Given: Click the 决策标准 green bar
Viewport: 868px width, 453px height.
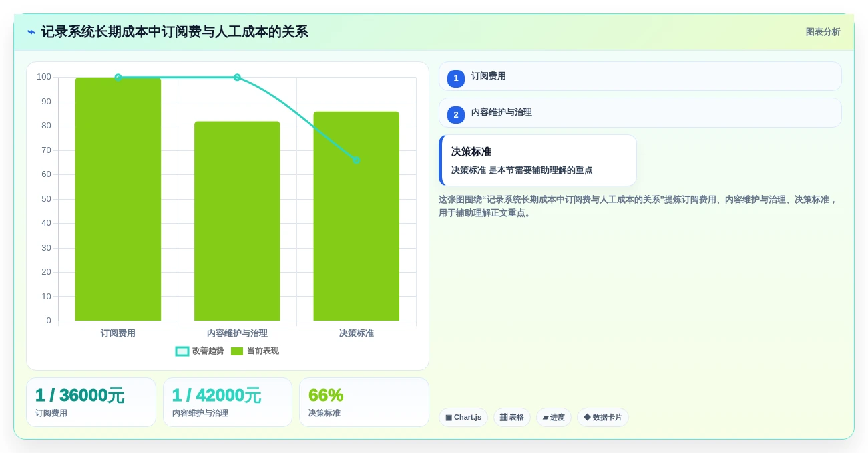Looking at the screenshot, I should [357, 216].
